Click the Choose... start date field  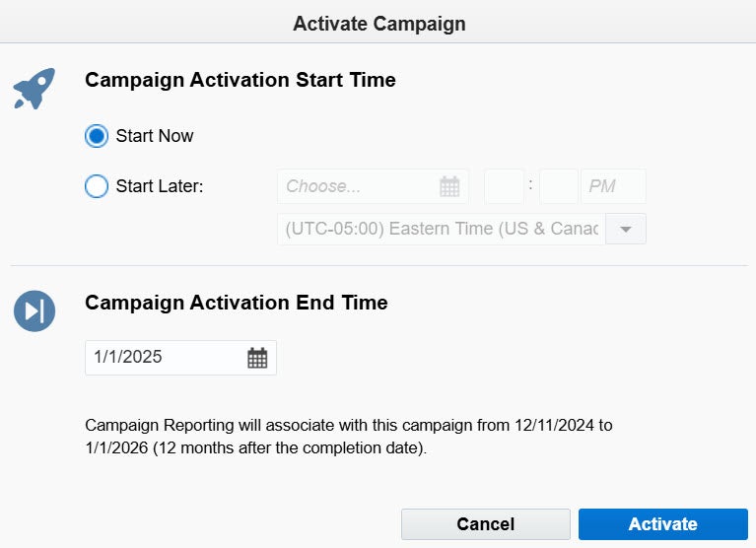point(357,186)
